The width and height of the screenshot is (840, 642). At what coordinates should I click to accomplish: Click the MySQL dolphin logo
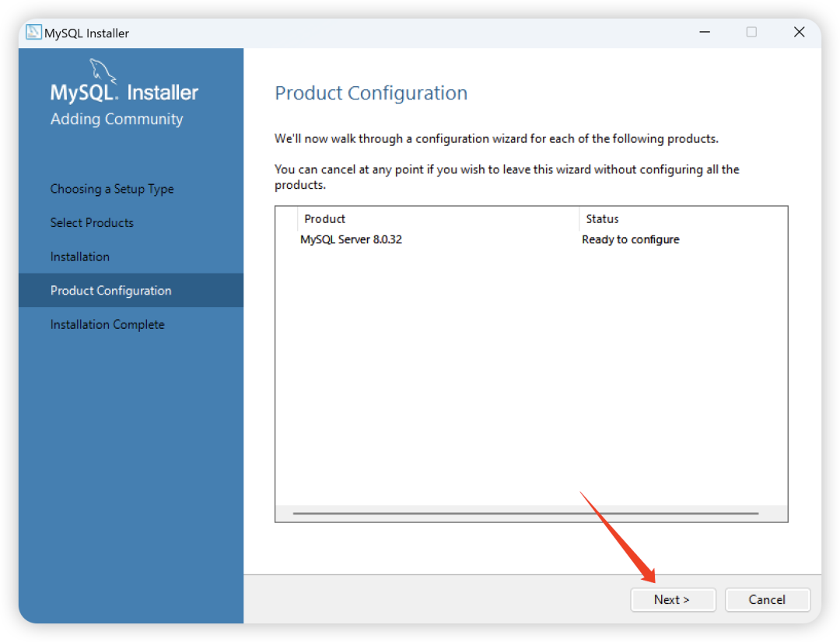click(103, 72)
